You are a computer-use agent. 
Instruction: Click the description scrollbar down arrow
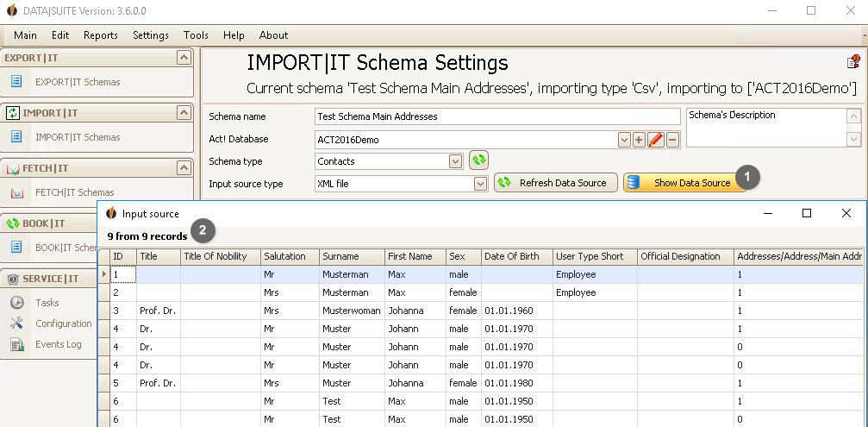pyautogui.click(x=854, y=140)
